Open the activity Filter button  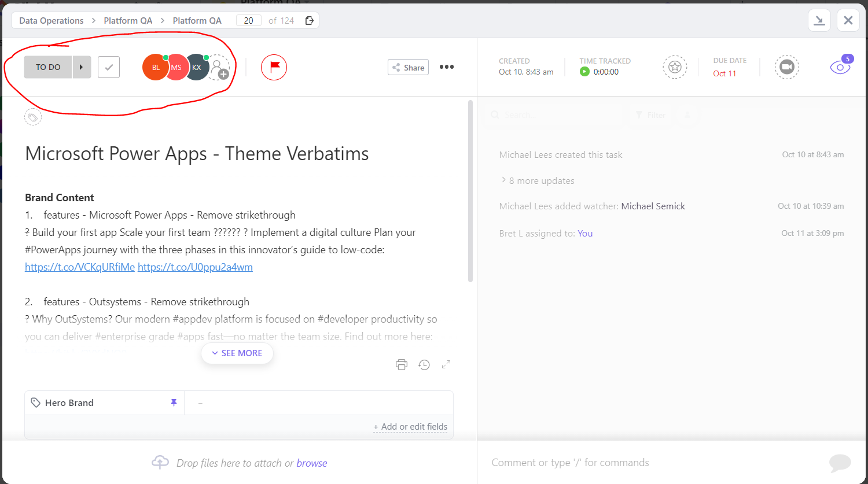click(650, 115)
